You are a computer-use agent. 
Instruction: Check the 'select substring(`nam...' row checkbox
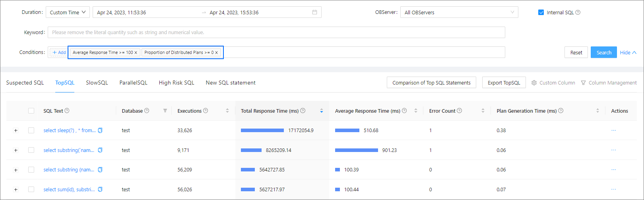(x=31, y=150)
